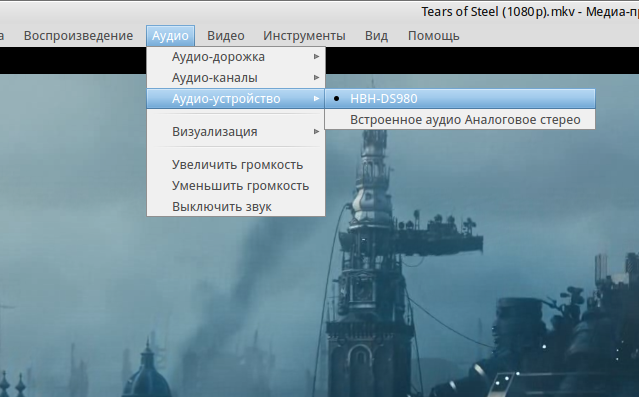Image resolution: width=639 pixels, height=397 pixels.
Task: Expand the Аудио-устройство submenu
Action: point(236,99)
